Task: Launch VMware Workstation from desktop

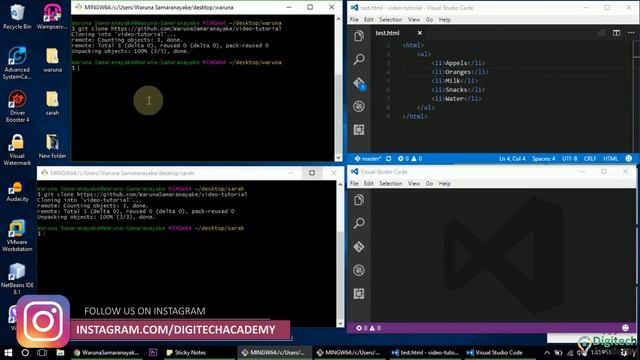Action: pos(17,236)
